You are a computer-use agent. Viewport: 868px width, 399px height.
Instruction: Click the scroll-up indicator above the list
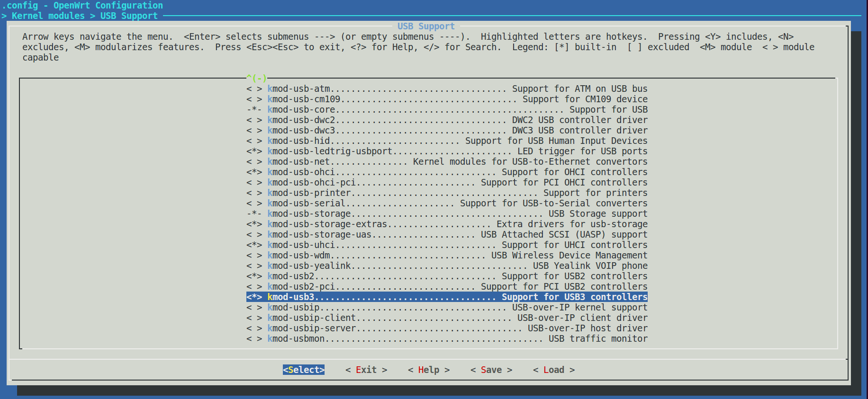[x=256, y=78]
